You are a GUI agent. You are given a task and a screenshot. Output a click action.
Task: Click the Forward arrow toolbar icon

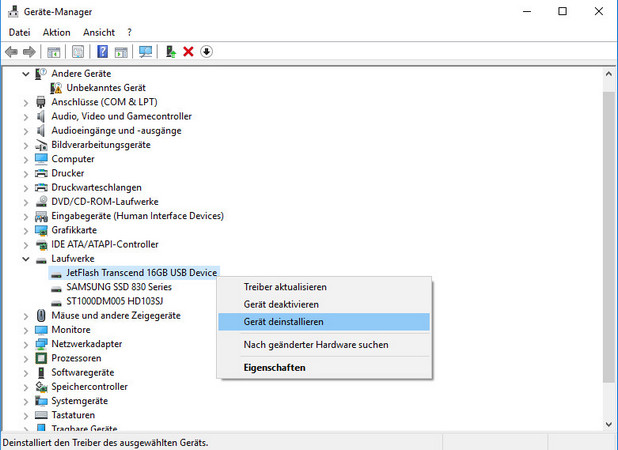(29, 52)
